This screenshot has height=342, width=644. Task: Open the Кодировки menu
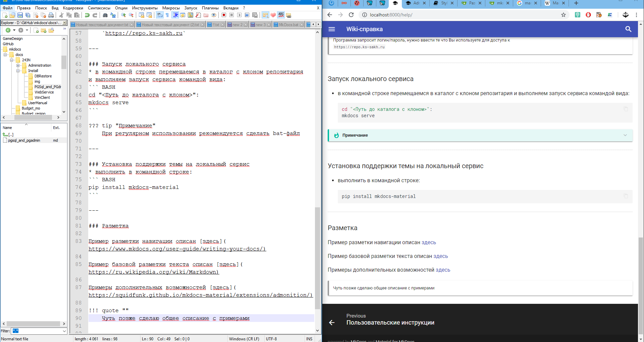73,8
